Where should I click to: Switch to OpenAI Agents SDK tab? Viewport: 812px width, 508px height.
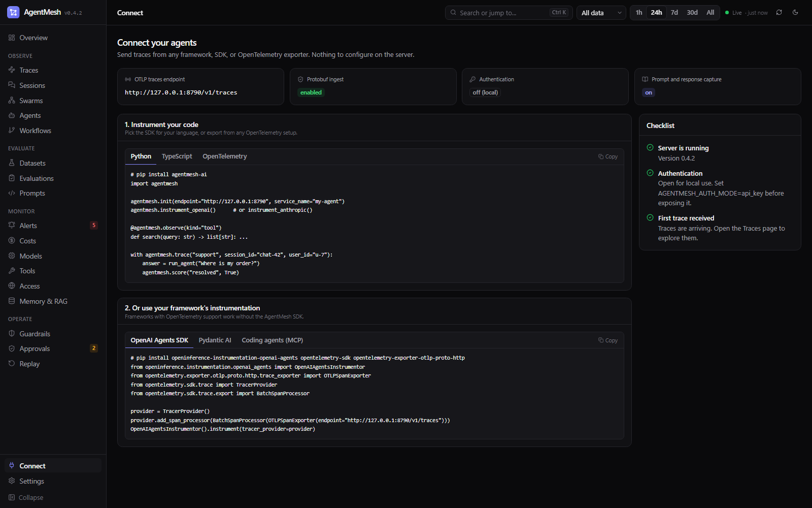pos(159,340)
